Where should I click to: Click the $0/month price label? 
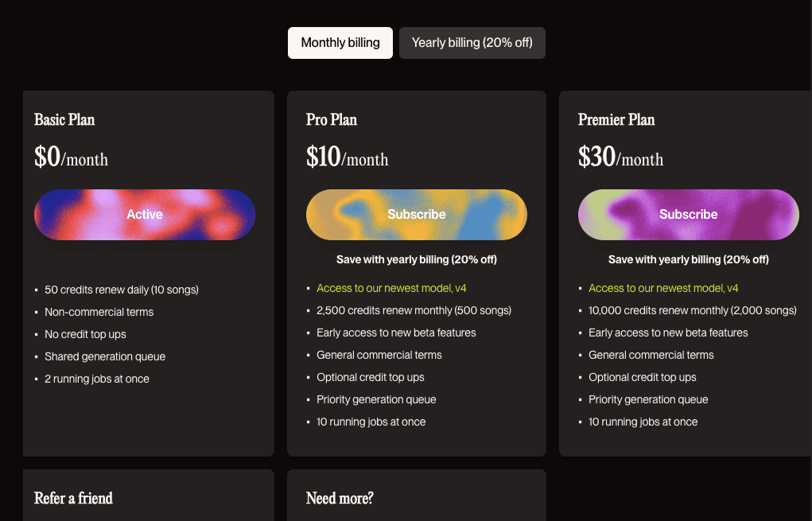click(x=72, y=157)
